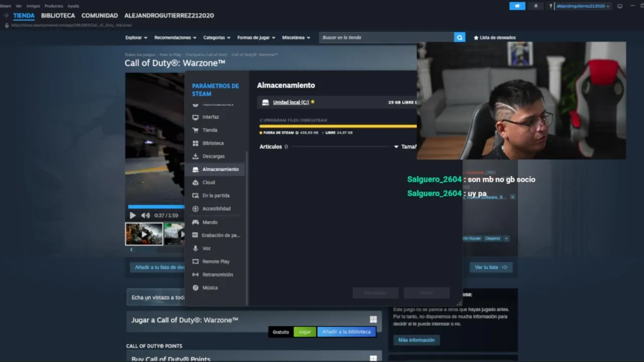Image resolution: width=644 pixels, height=362 pixels.
Task: Open Accesibilidad settings via its icon
Action: click(x=195, y=209)
